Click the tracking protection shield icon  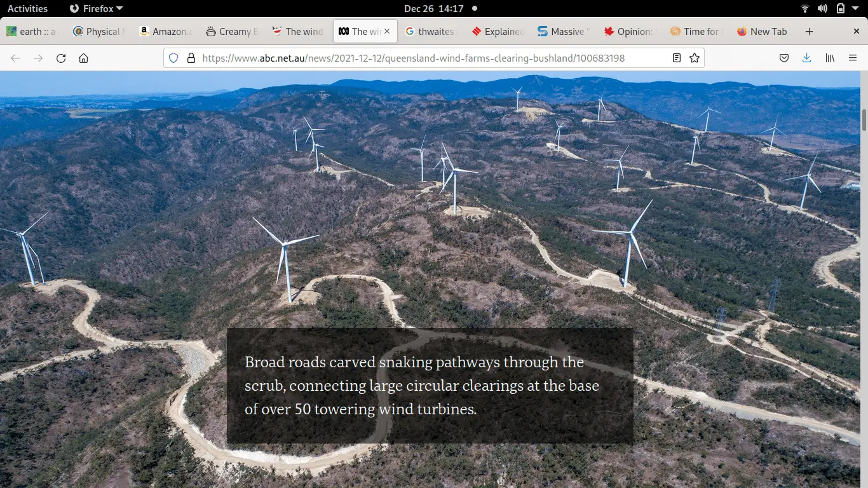(x=173, y=58)
